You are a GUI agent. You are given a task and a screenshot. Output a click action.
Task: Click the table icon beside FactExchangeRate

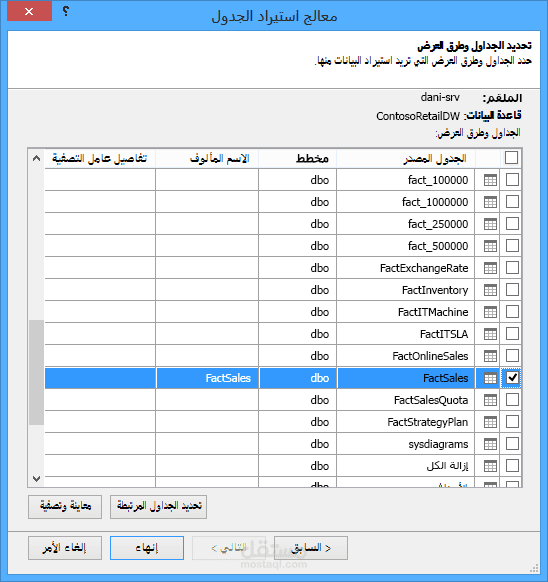[490, 268]
